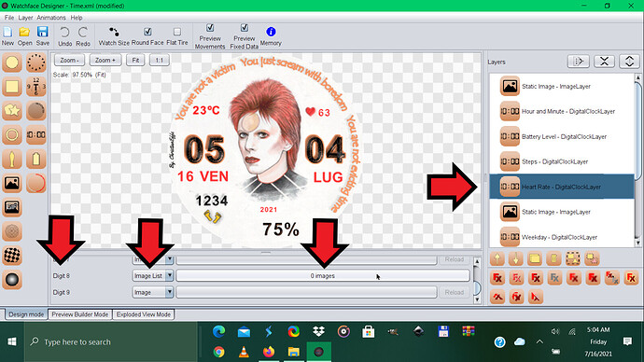Click the Fit zoom button
The image size is (644, 362).
pos(135,61)
